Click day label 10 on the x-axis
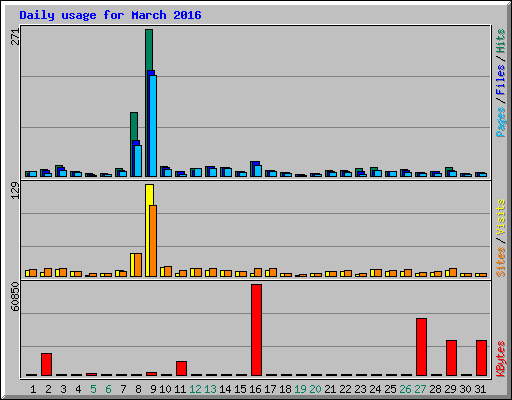Screen dimensions: 512x400 [x=165, y=389]
